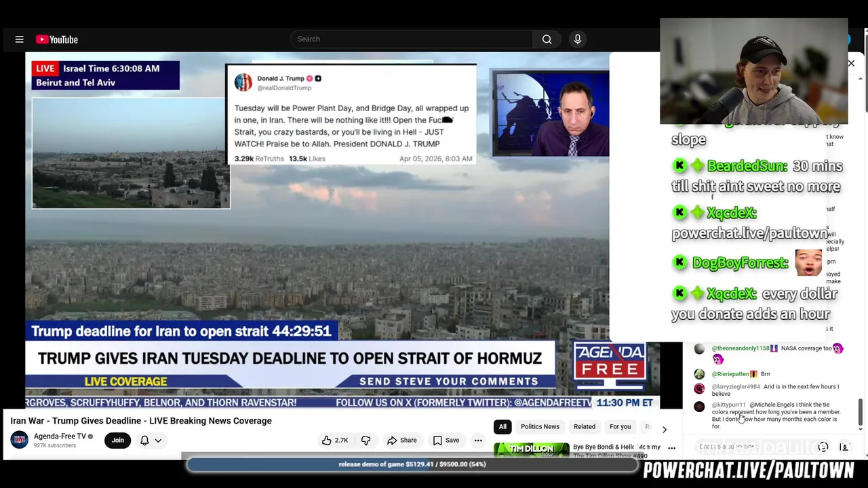The image size is (868, 488).
Task: Click @Rieriepatten profile avatar
Action: (x=699, y=374)
